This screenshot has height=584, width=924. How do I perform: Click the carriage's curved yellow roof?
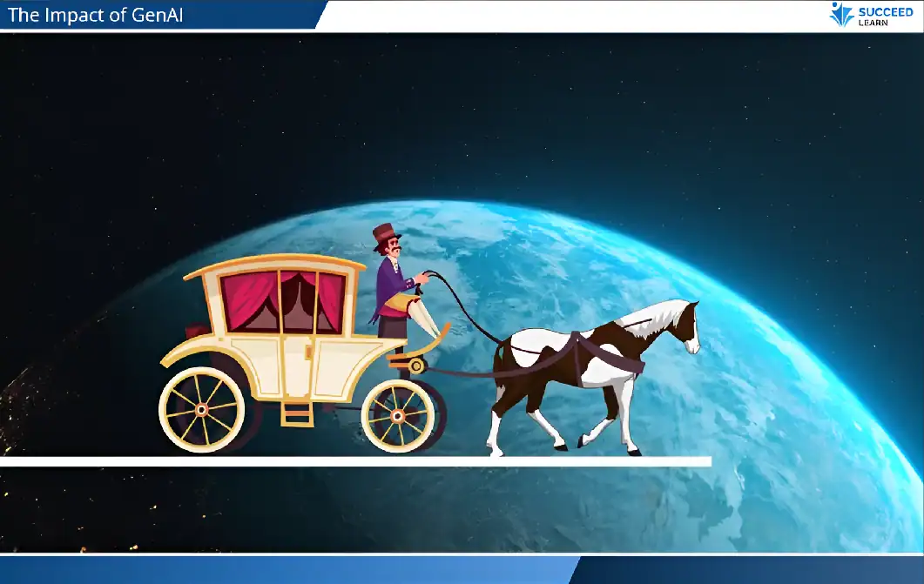click(x=274, y=263)
